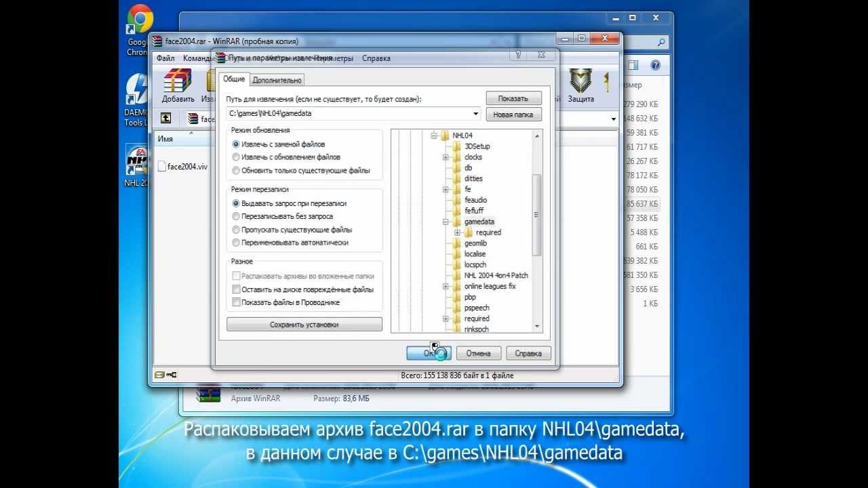This screenshot has width=868, height=488.
Task: Select the pbp folder icon
Action: pyautogui.click(x=457, y=297)
